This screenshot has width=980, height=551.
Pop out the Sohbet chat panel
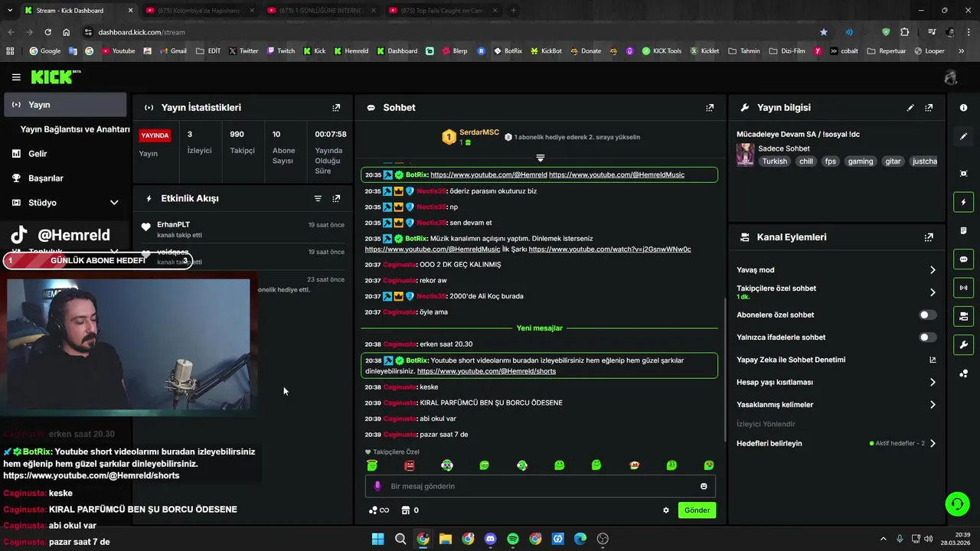[710, 108]
